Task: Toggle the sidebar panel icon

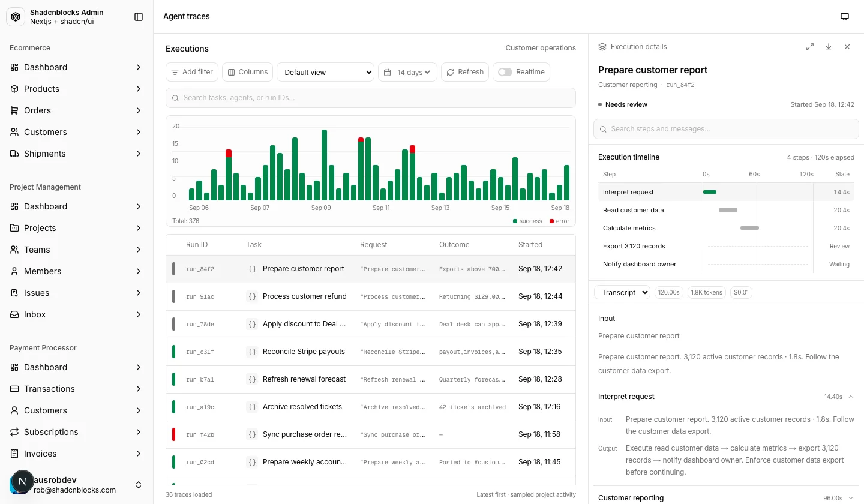Action: 139,17
